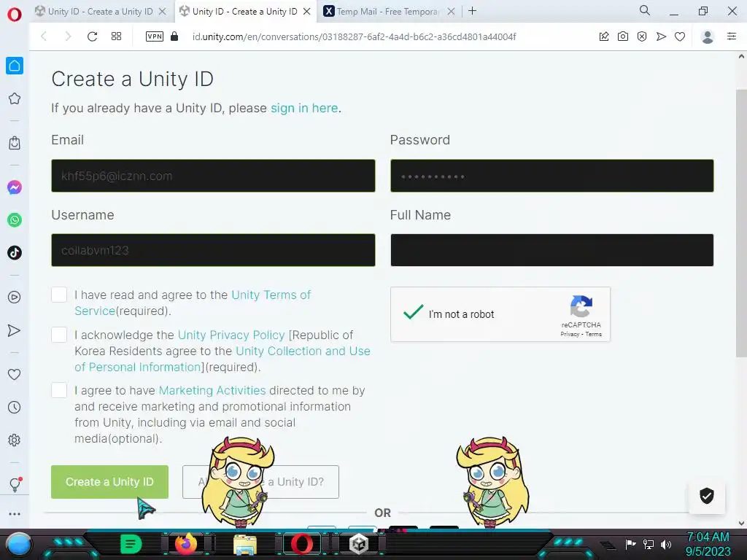Open Settings gear in sidebar
Screen dimensions: 747x560
point(15,440)
